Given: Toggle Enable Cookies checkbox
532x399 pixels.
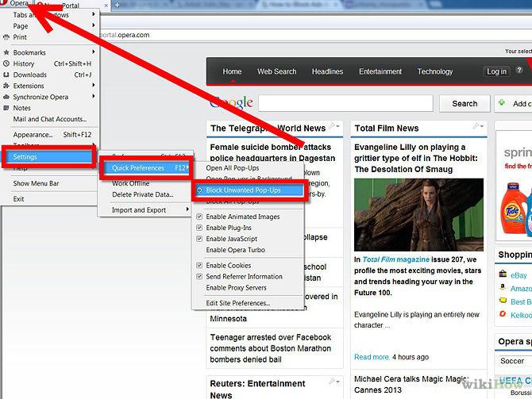Looking at the screenshot, I should coord(199,265).
